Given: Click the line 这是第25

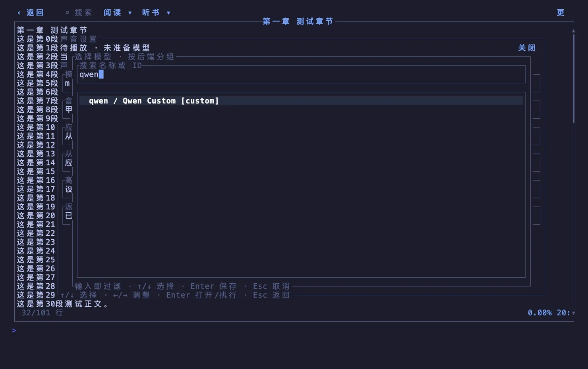Looking at the screenshot, I should point(36,260).
